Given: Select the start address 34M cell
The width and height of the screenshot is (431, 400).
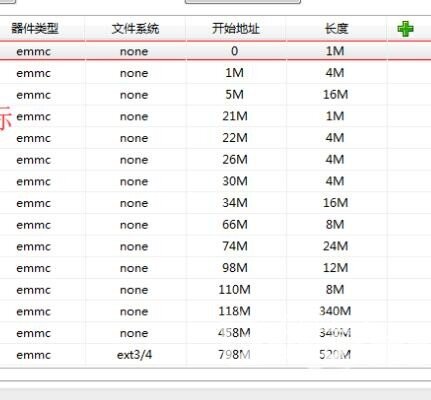Looking at the screenshot, I should [x=235, y=203].
